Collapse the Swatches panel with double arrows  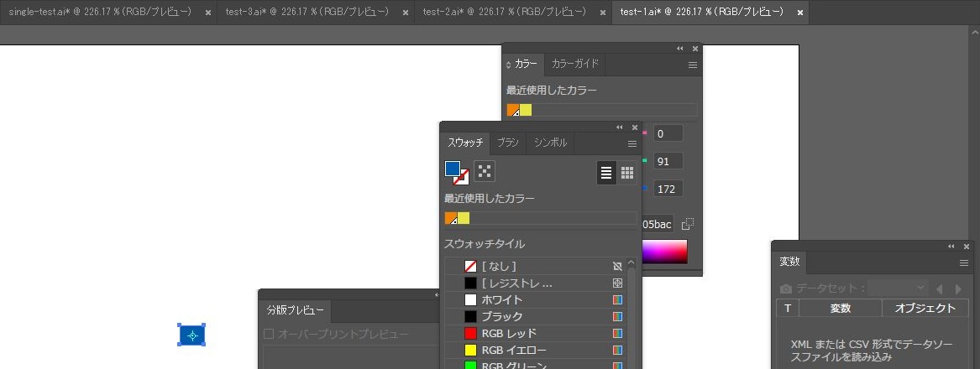(x=620, y=127)
